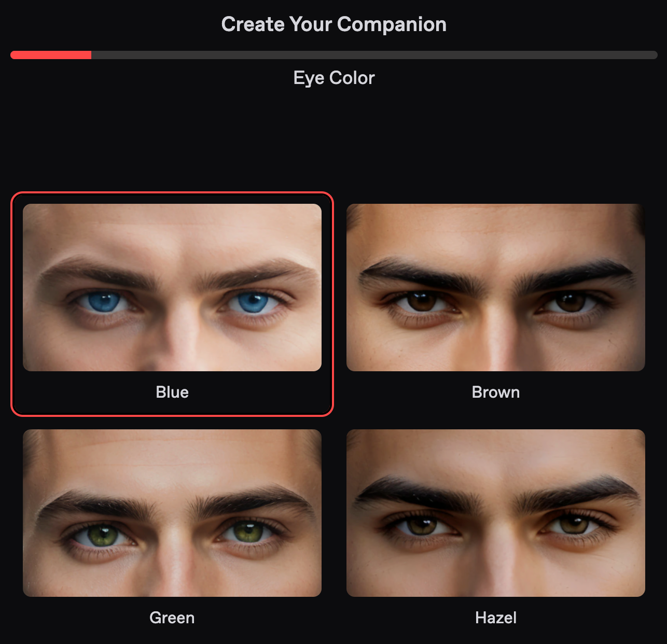Select the Hazel eye color photo
Image resolution: width=667 pixels, height=644 pixels.
coord(496,513)
